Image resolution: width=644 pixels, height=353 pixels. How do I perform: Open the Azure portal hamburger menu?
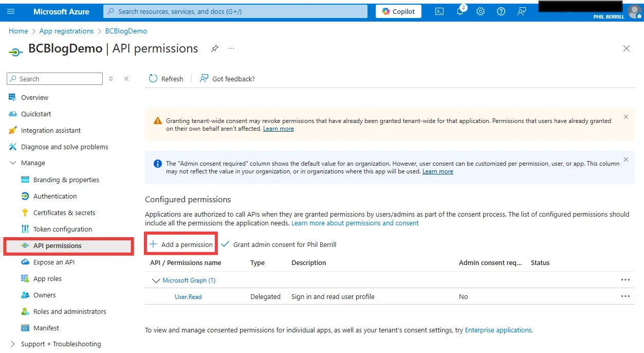pyautogui.click(x=11, y=11)
